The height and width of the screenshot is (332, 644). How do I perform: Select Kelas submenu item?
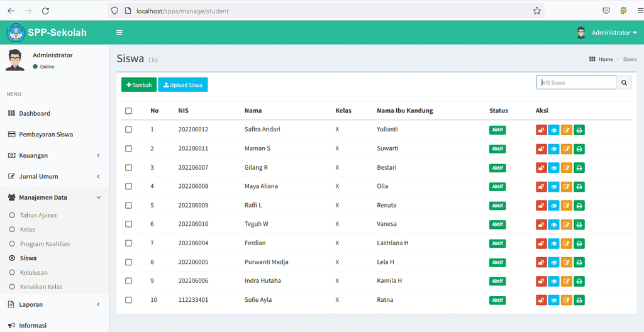point(27,230)
